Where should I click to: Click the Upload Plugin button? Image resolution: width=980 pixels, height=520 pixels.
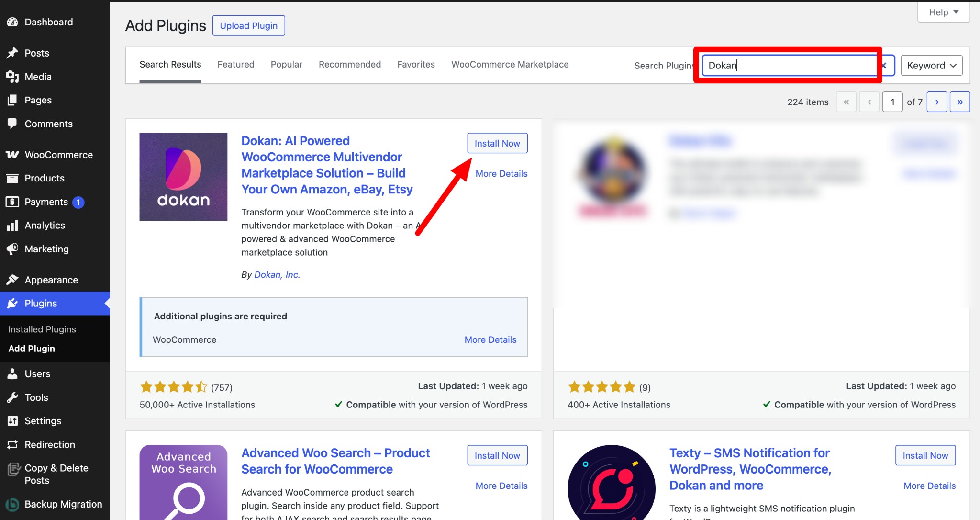click(x=248, y=25)
